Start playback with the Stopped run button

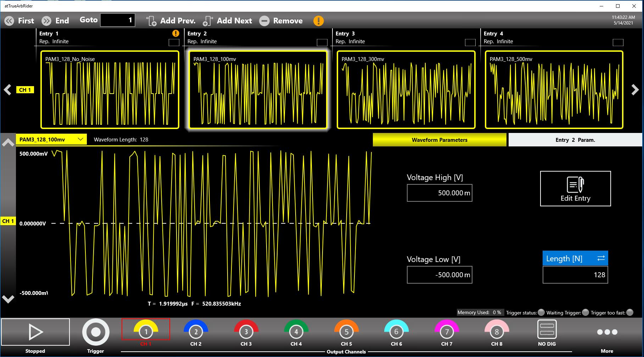35,332
